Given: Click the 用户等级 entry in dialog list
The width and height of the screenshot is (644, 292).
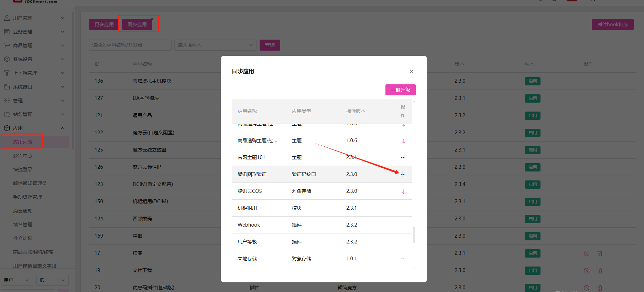Looking at the screenshot, I should pos(247,242).
